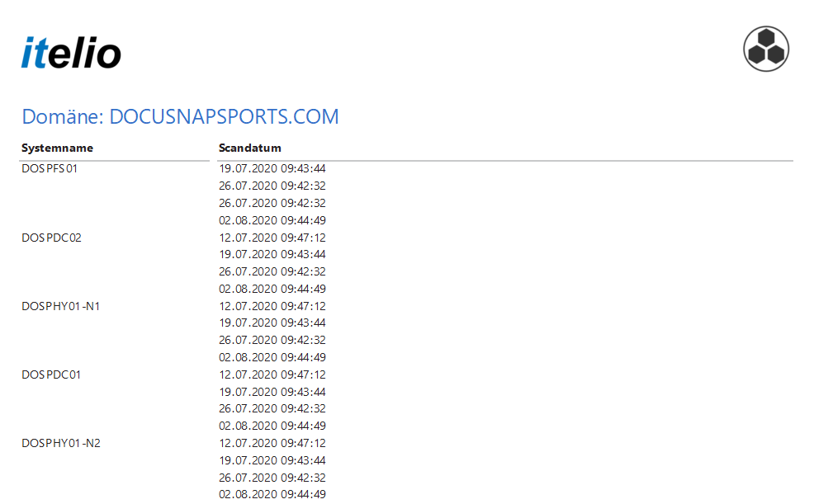This screenshot has width=814, height=504.
Task: Select the Scandatum column header
Action: [249, 148]
